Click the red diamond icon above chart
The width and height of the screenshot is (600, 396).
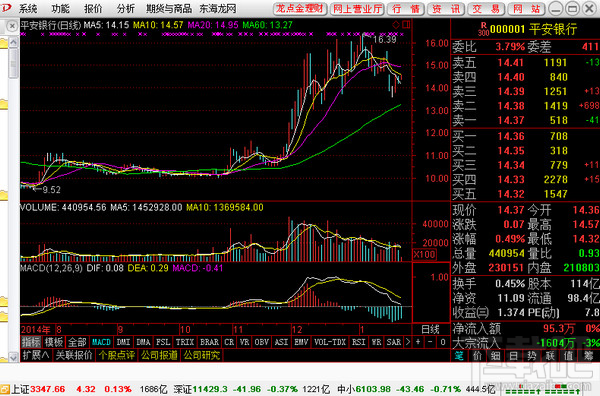click(x=396, y=25)
